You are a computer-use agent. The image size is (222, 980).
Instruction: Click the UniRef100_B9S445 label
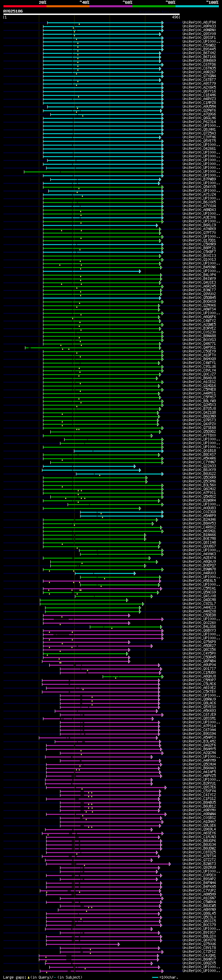pos(199,49)
